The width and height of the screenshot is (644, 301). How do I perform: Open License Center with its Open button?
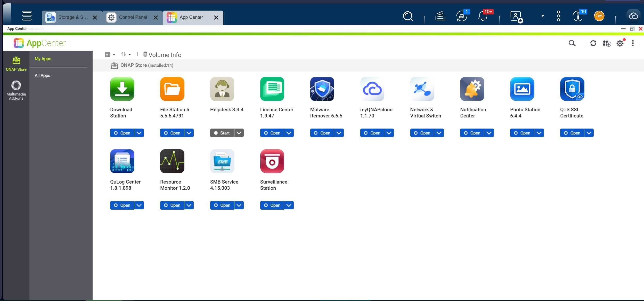click(x=272, y=133)
